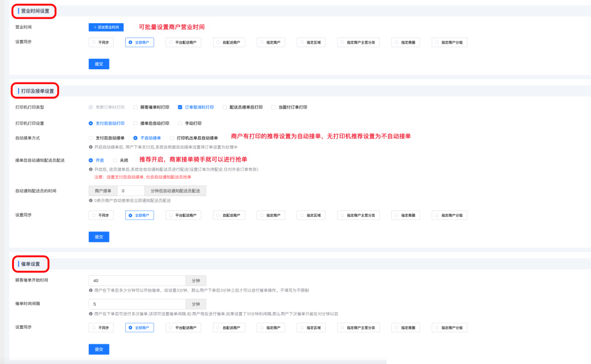This screenshot has height=364, width=591.
Task: Tick the 当面付订单打印 checkbox
Action: [x=274, y=107]
